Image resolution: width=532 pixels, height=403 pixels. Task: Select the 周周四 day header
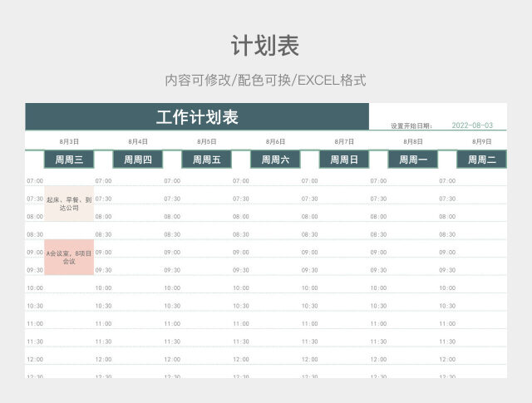click(x=138, y=160)
